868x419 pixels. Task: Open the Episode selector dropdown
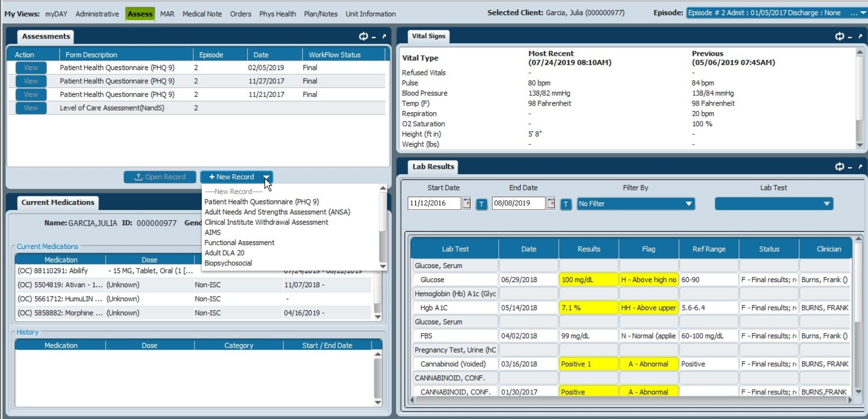pos(863,13)
